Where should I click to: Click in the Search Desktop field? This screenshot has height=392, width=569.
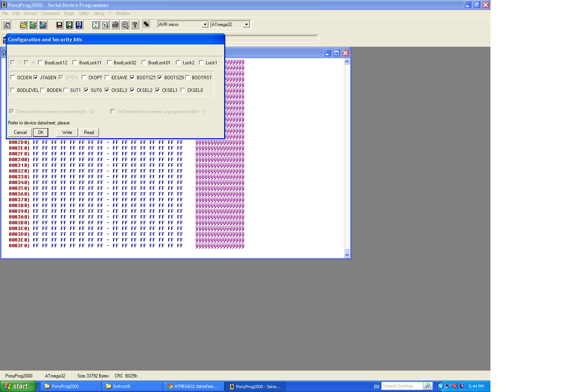click(x=402, y=386)
